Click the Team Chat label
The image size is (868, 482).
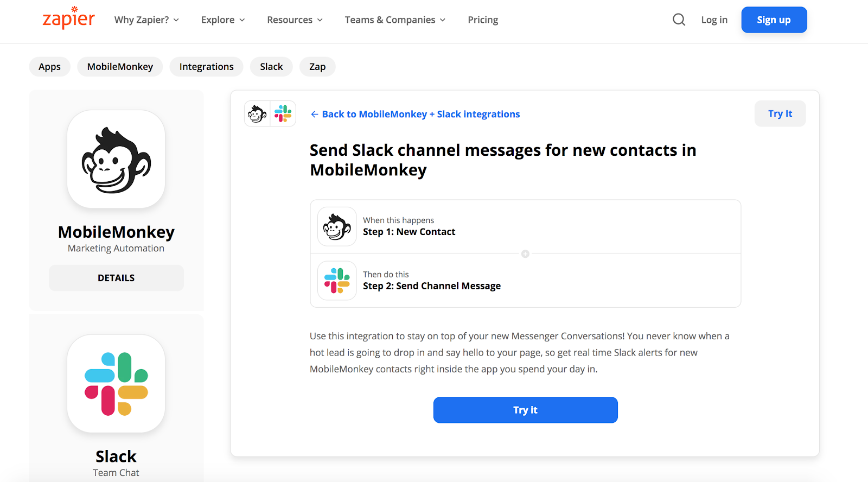[116, 473]
